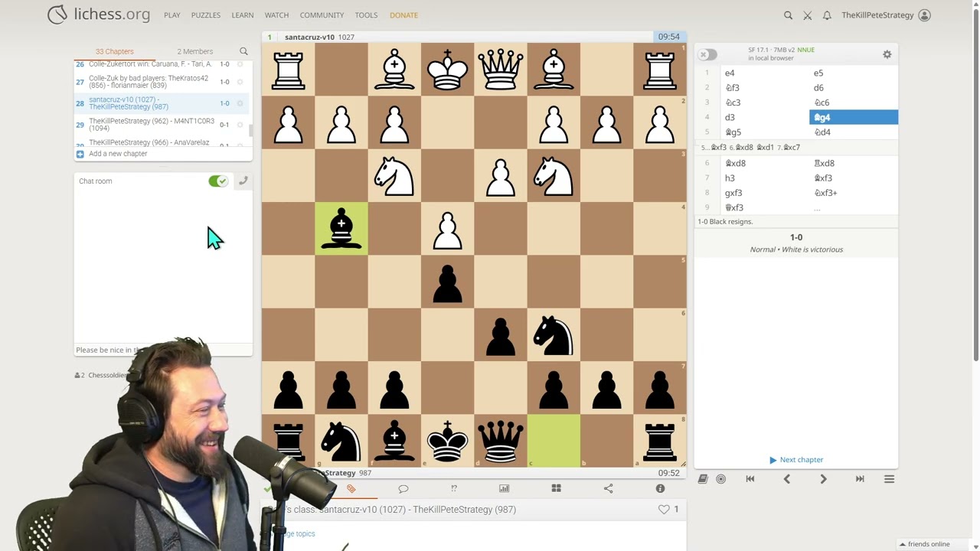The width and height of the screenshot is (980, 551).
Task: Click the practice target icon
Action: pos(720,479)
